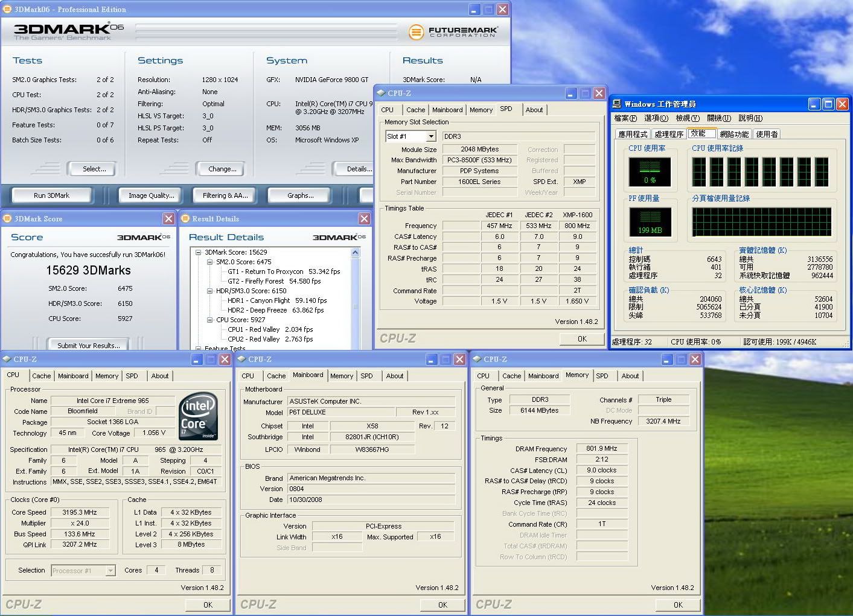853x616 pixels.
Task: Click the CPU-Z Memory window title icon
Action: click(x=477, y=359)
